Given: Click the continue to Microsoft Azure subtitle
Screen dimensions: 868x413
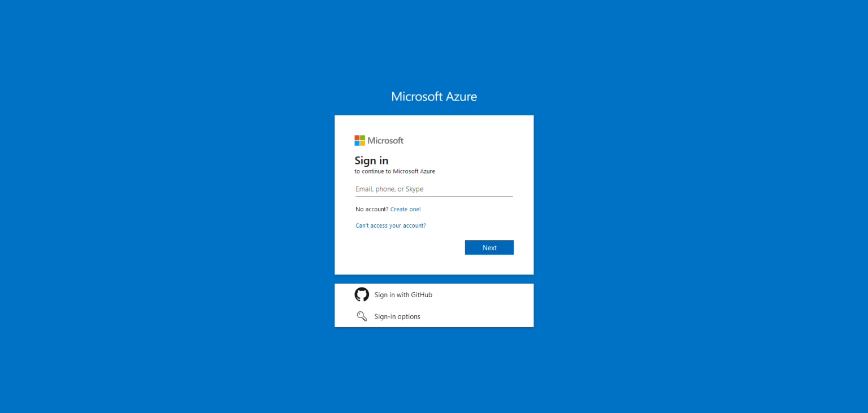Looking at the screenshot, I should 394,171.
